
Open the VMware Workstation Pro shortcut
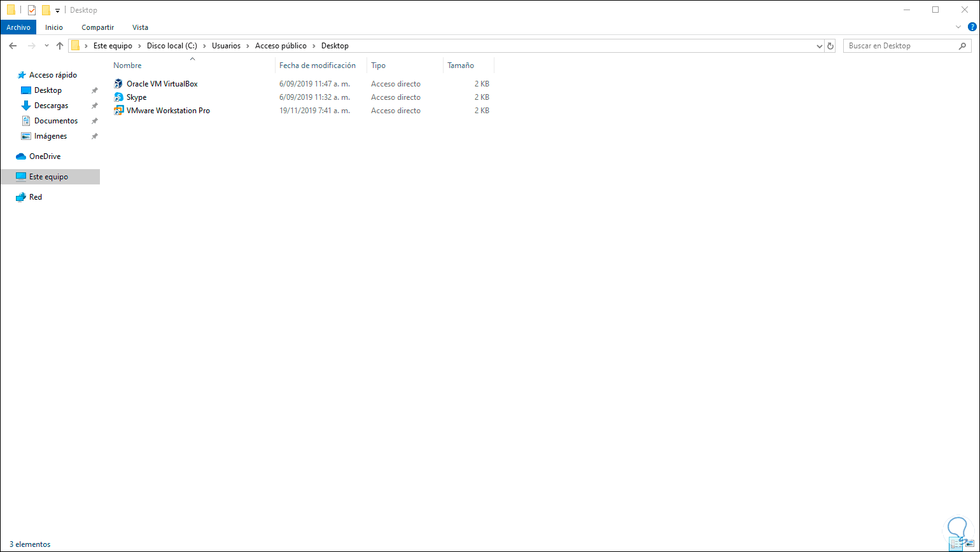coord(167,110)
